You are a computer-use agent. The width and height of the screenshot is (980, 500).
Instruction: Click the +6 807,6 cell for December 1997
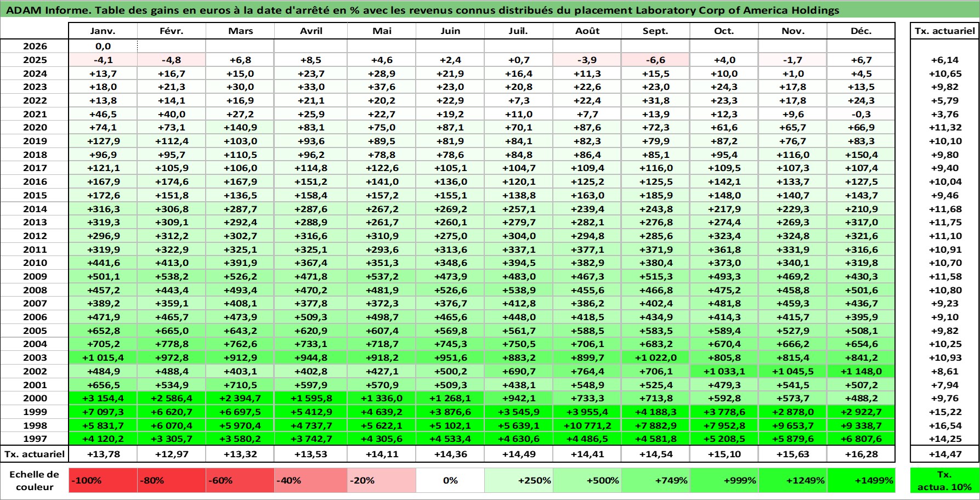861,439
